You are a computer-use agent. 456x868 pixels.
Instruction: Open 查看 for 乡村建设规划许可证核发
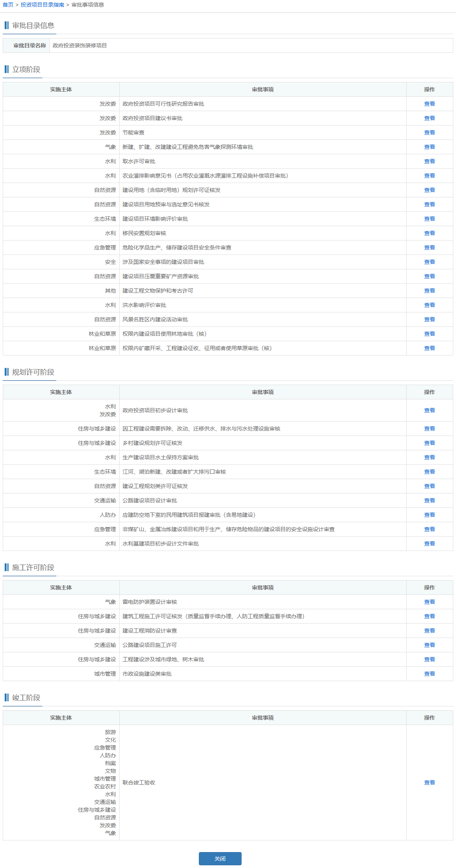pyautogui.click(x=429, y=443)
